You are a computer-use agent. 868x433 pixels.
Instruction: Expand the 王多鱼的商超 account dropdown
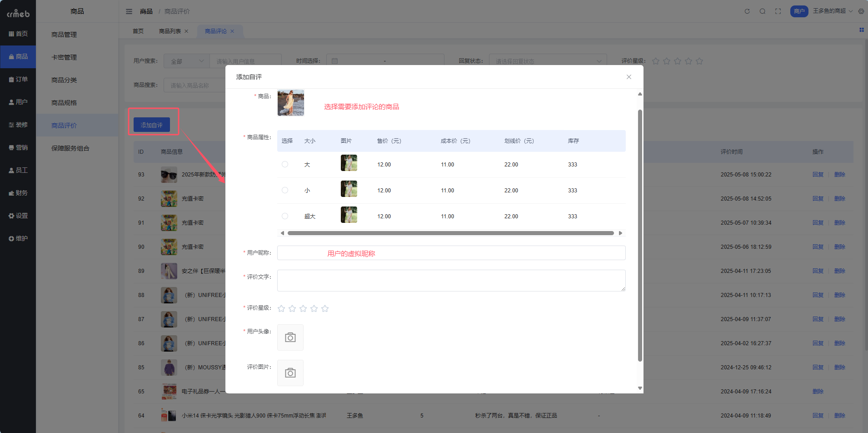coord(833,11)
